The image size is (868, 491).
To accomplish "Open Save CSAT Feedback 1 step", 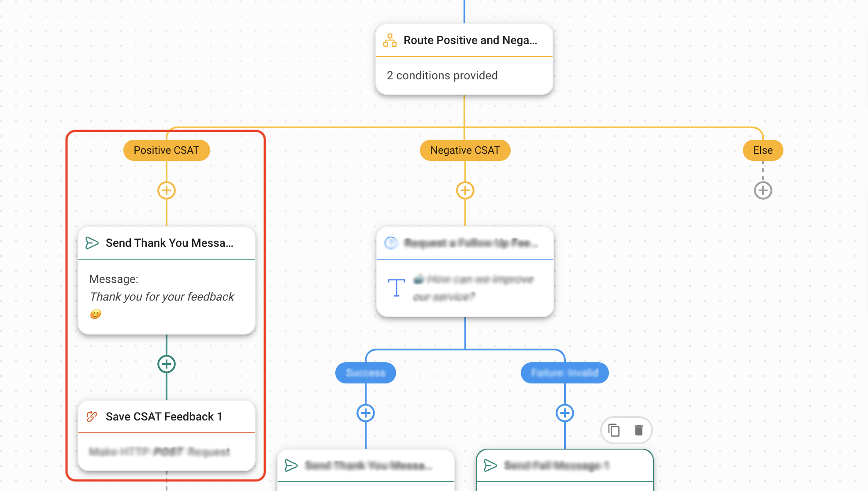I will click(x=164, y=417).
